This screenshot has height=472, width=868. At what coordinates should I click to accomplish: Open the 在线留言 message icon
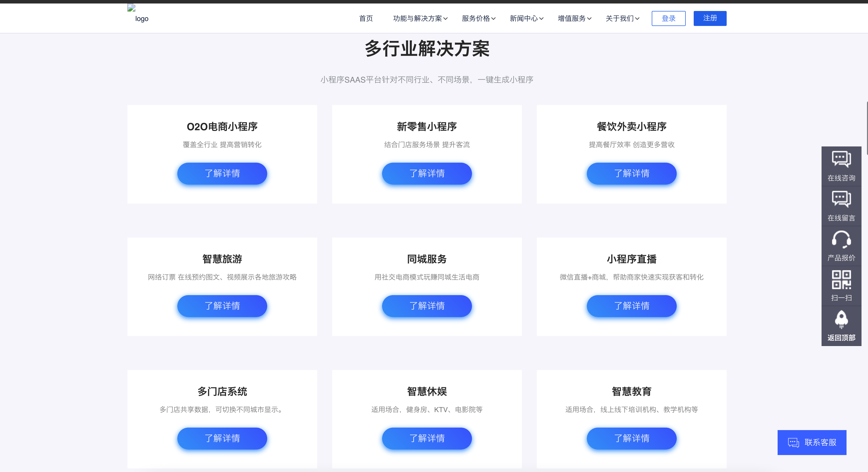pos(841,199)
